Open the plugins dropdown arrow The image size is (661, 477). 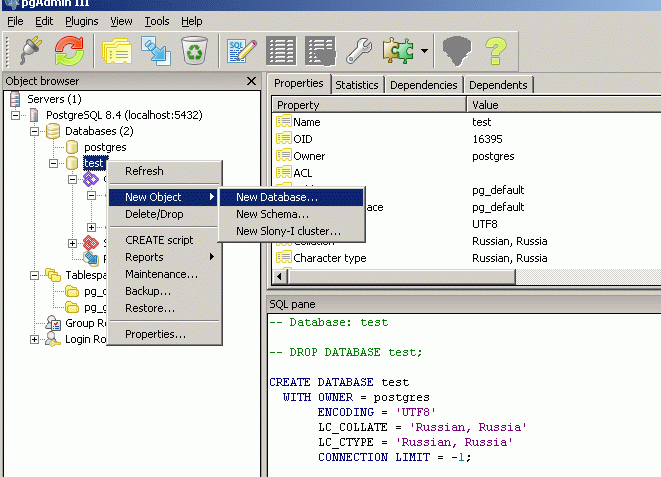[x=424, y=51]
